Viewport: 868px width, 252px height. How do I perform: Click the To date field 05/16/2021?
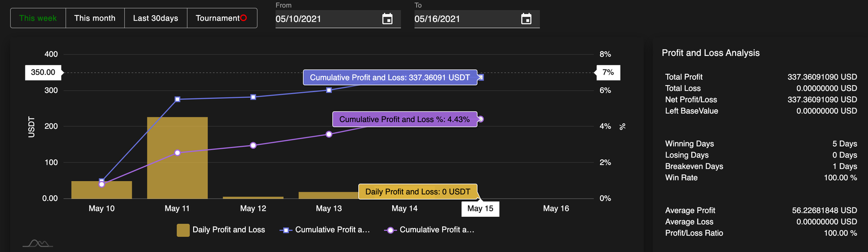click(464, 19)
